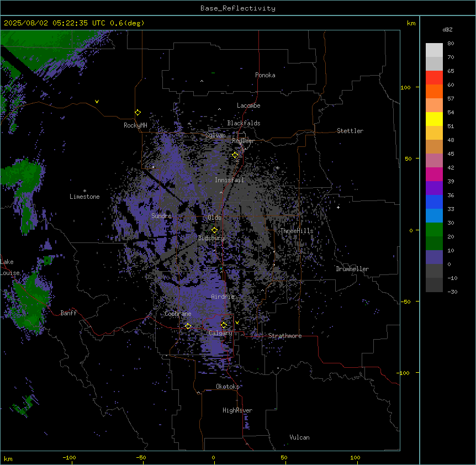
Task: Click the Drumheller town label
Action: [352, 269]
